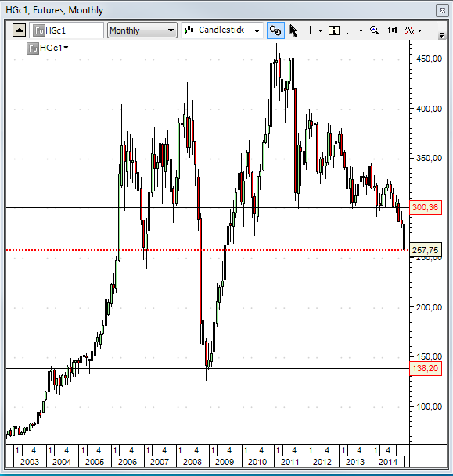The width and height of the screenshot is (453, 476).
Task: Click the 2008 year label on time axis
Action: tap(192, 462)
